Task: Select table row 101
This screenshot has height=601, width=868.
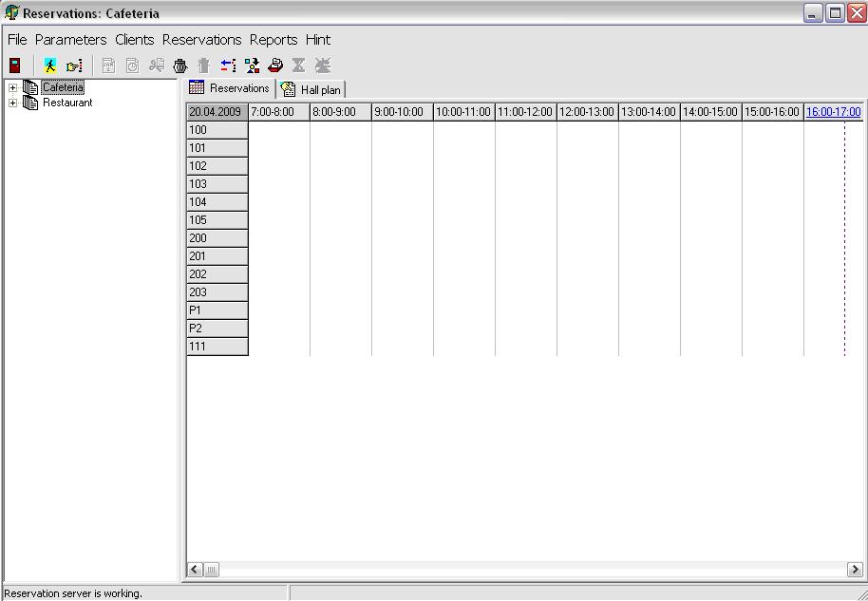Action: [x=217, y=148]
